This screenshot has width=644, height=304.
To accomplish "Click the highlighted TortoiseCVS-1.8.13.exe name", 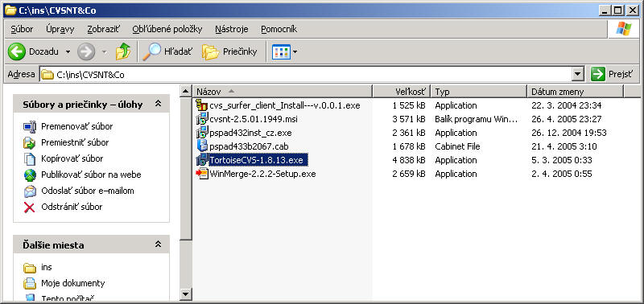I will (258, 160).
